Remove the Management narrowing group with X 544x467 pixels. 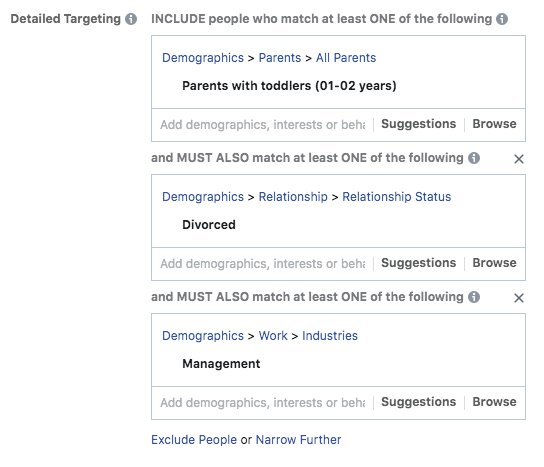tap(519, 298)
